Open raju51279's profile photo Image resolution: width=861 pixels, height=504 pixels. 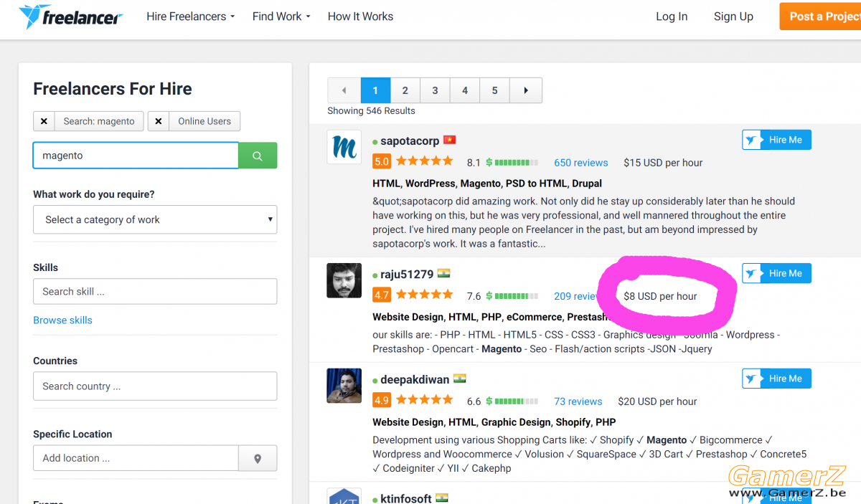[344, 280]
